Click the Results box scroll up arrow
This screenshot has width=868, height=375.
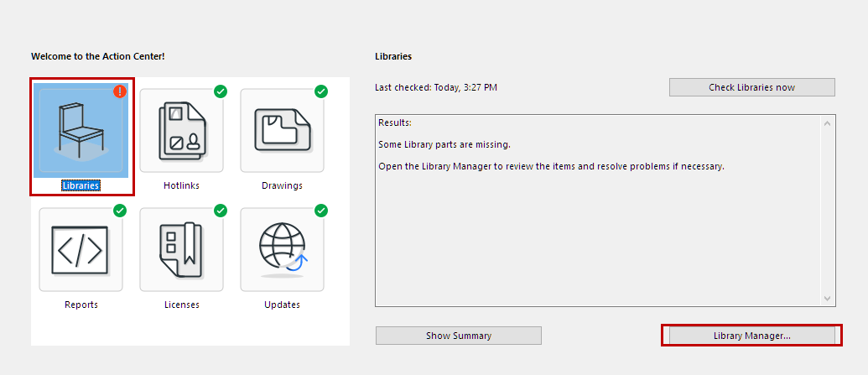(829, 124)
